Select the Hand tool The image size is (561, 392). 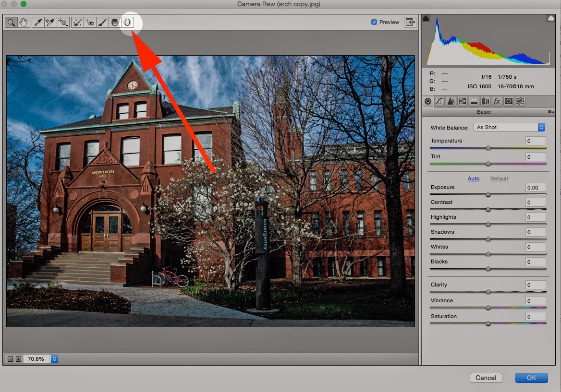click(23, 22)
